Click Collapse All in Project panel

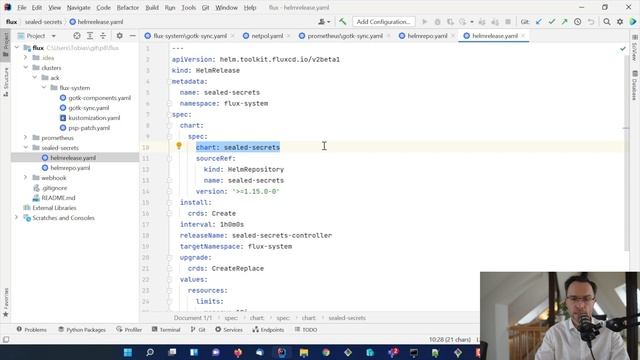103,36
